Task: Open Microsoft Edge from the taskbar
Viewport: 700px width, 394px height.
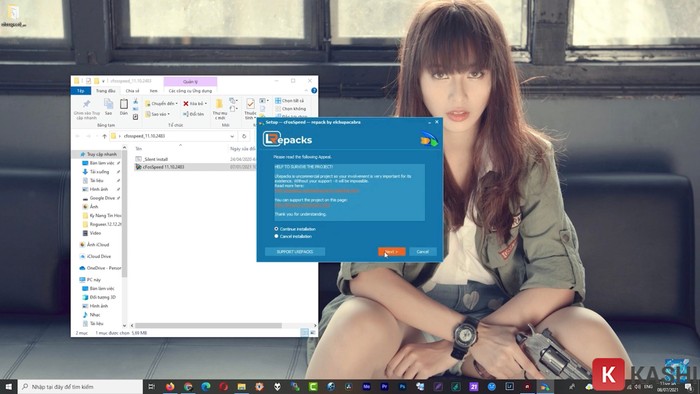Action: [206, 387]
